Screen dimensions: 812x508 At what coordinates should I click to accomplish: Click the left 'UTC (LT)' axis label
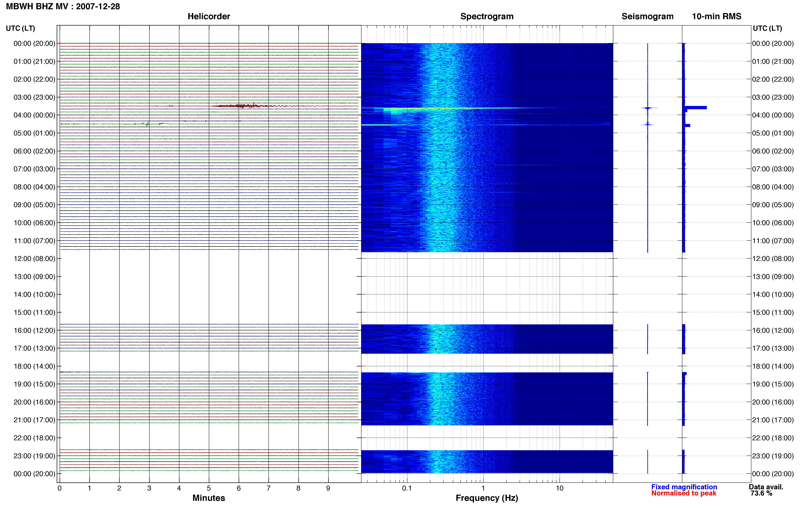(x=21, y=28)
